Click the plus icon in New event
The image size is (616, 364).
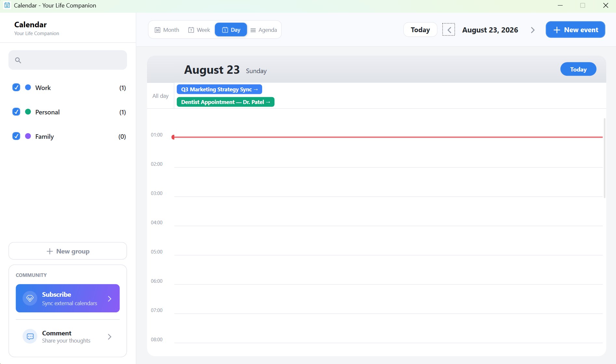pos(557,30)
